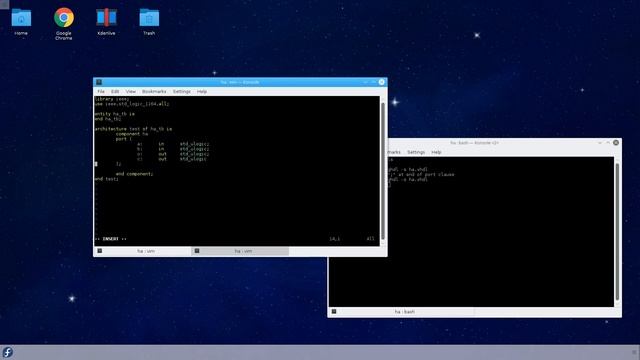Click the 'entity ha_tb is' line
Image resolution: width=640 pixels, height=360 pixels.
(115, 114)
